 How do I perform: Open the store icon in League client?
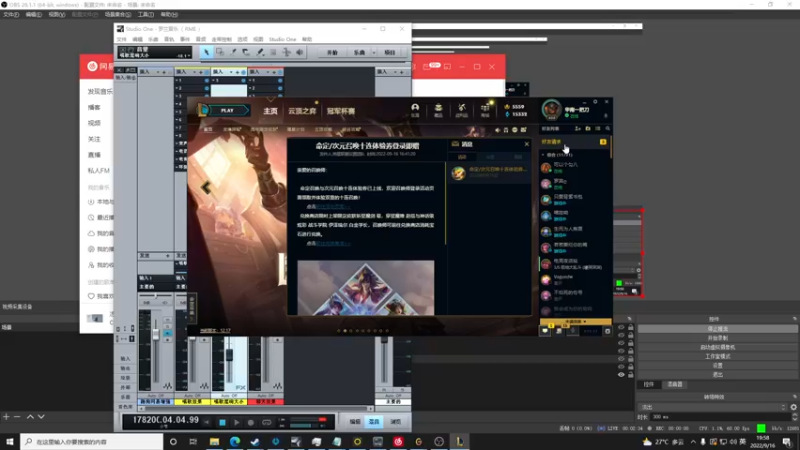click(485, 109)
